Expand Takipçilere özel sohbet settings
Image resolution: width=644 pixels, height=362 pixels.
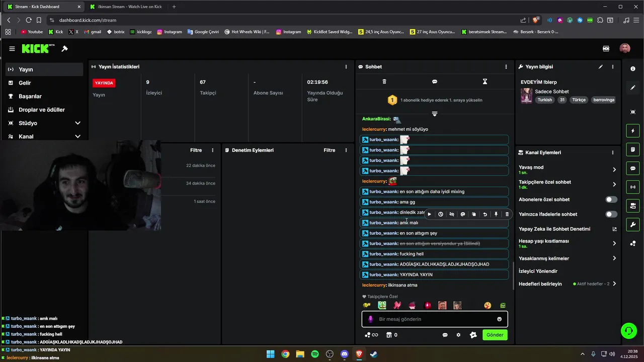(x=568, y=184)
